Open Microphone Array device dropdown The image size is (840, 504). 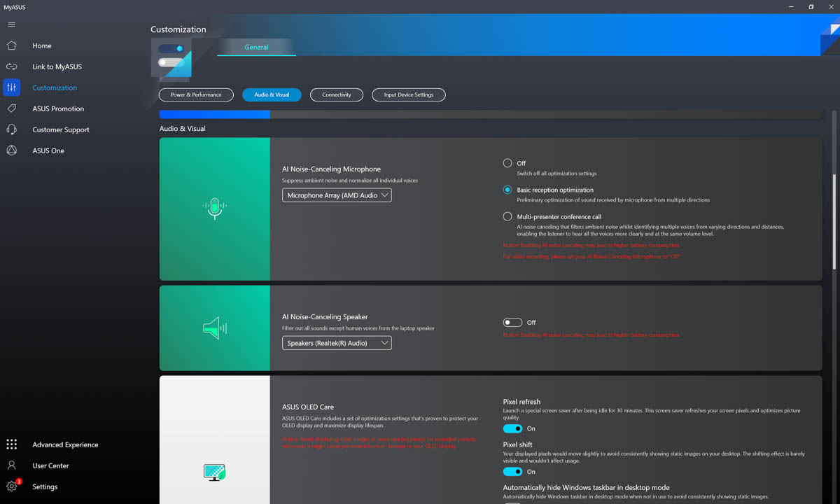[337, 195]
